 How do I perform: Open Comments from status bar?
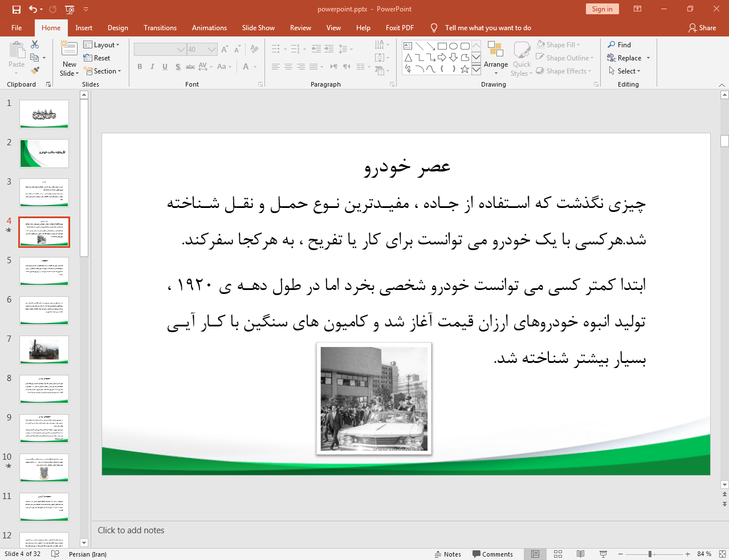pos(493,554)
